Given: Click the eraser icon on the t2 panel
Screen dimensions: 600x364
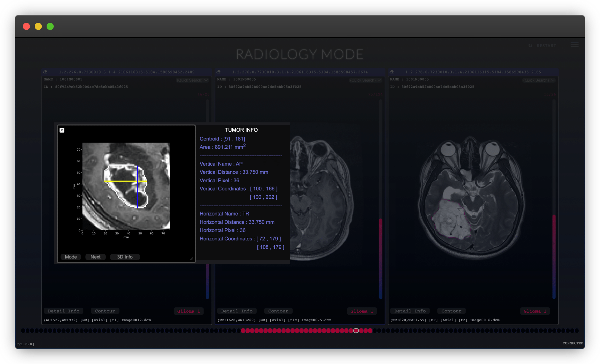Looking at the screenshot, I should (391, 72).
